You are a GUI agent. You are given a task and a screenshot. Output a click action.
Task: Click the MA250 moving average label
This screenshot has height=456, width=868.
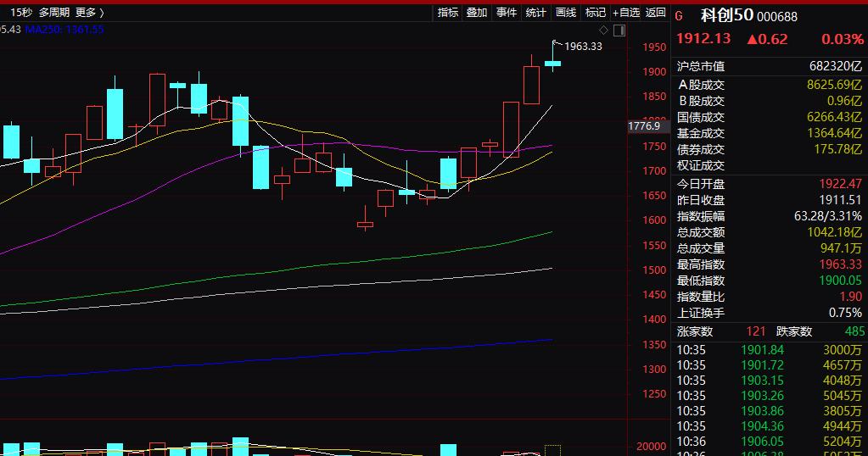(64, 30)
